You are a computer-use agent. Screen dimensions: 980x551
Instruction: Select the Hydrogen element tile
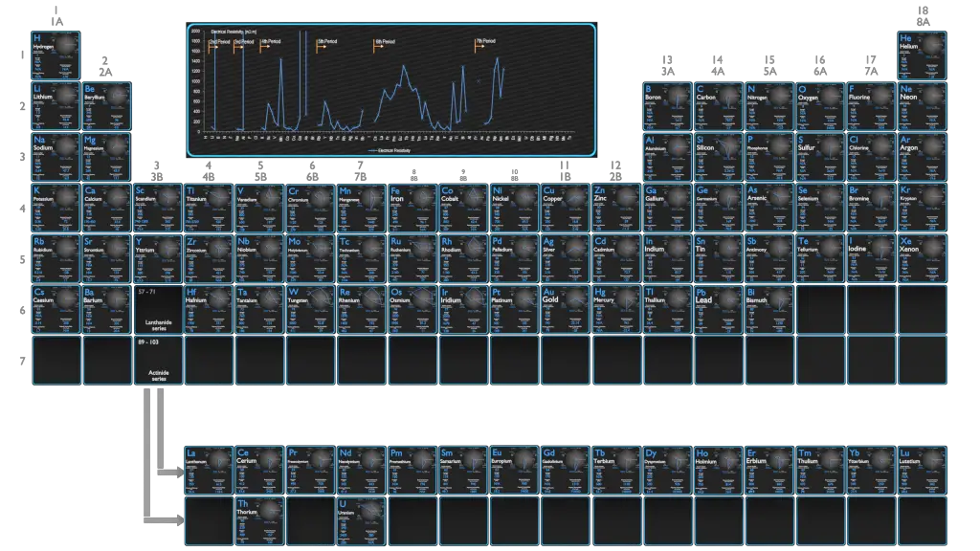56,55
